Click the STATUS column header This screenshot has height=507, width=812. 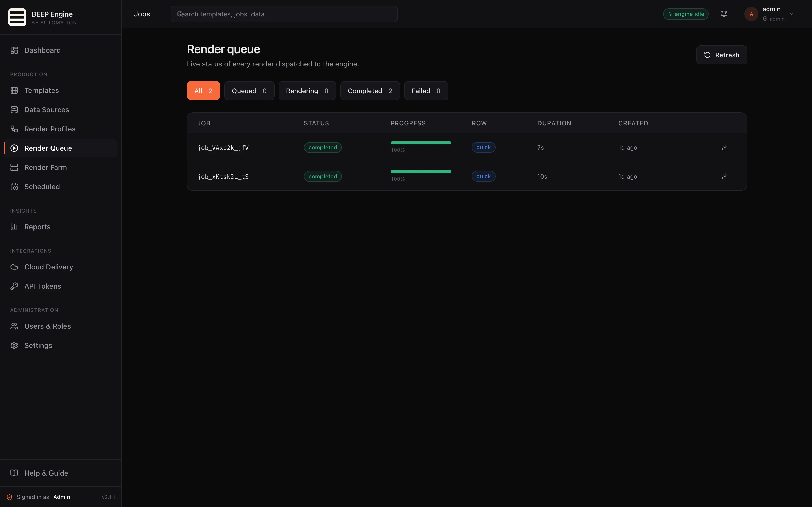point(316,124)
